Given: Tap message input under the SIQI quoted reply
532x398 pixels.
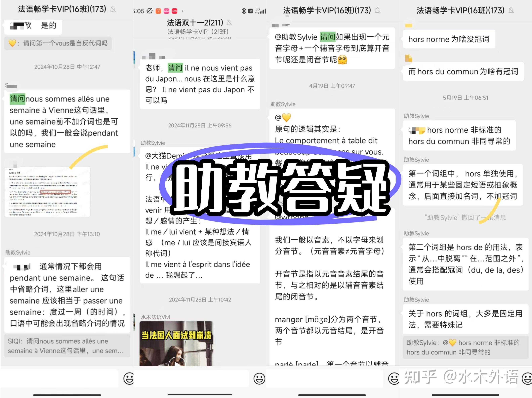Looking at the screenshot, I should point(60,378).
